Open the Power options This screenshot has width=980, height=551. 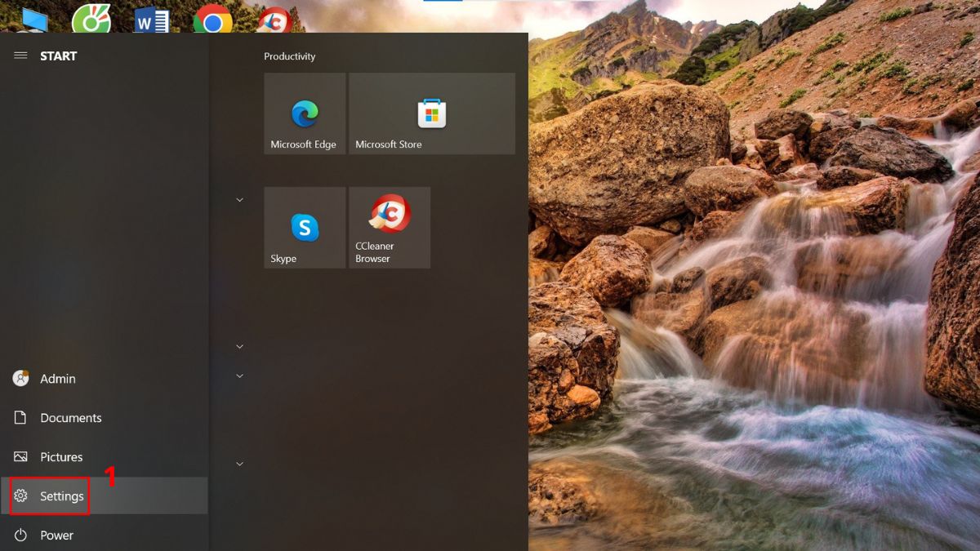104,535
